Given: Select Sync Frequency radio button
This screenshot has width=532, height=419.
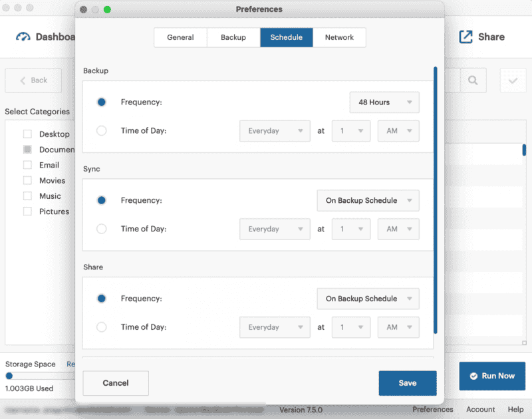Looking at the screenshot, I should pyautogui.click(x=101, y=200).
